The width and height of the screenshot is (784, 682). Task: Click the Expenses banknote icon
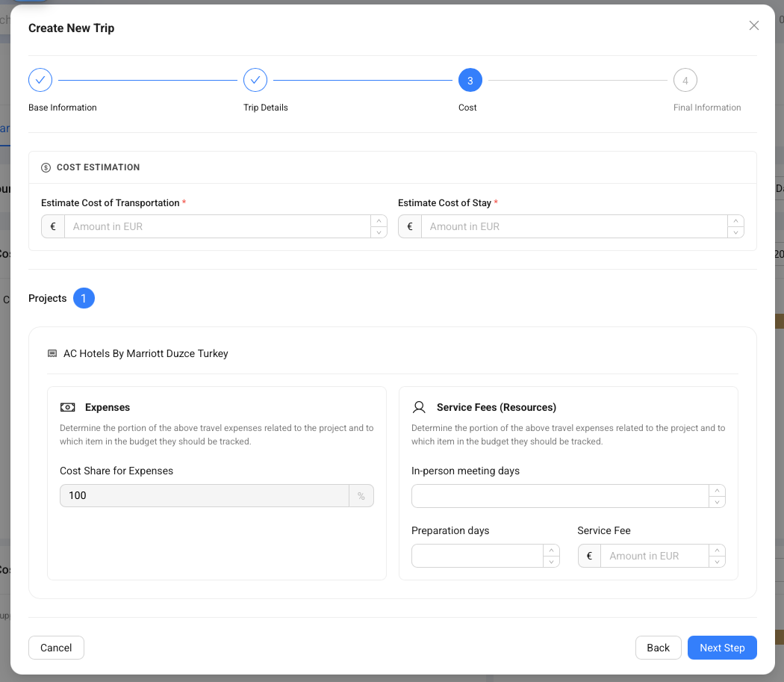coord(67,407)
